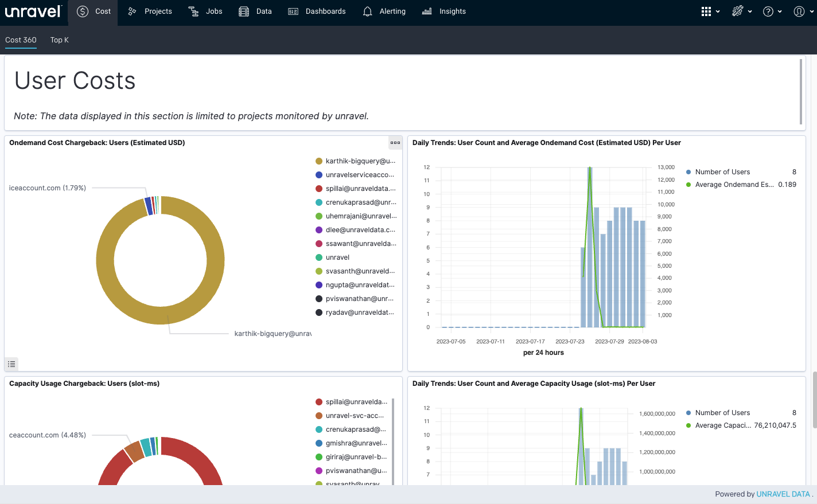Viewport: 817px width, 504px height.
Task: Click red spillai dot in Capacity legend
Action: (319, 402)
